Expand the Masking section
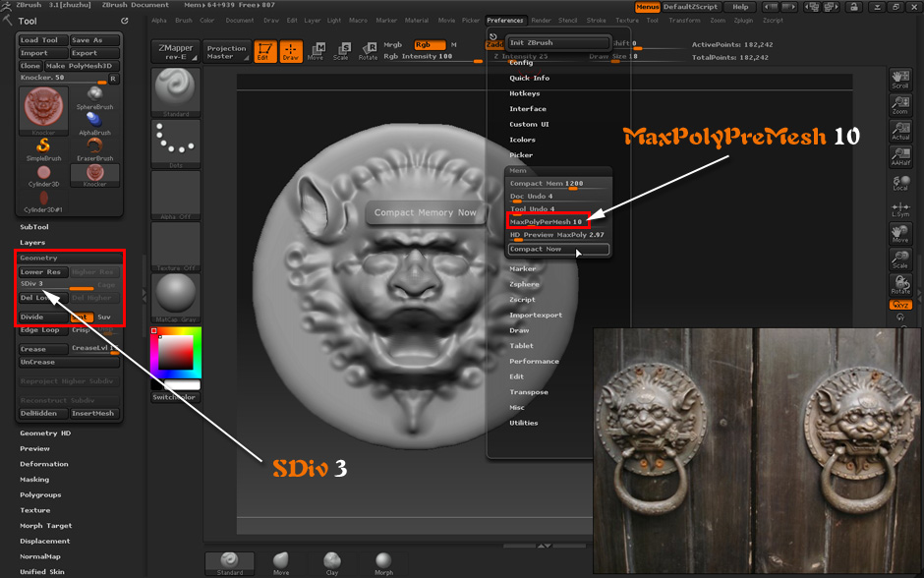The width and height of the screenshot is (924, 578). pos(34,480)
